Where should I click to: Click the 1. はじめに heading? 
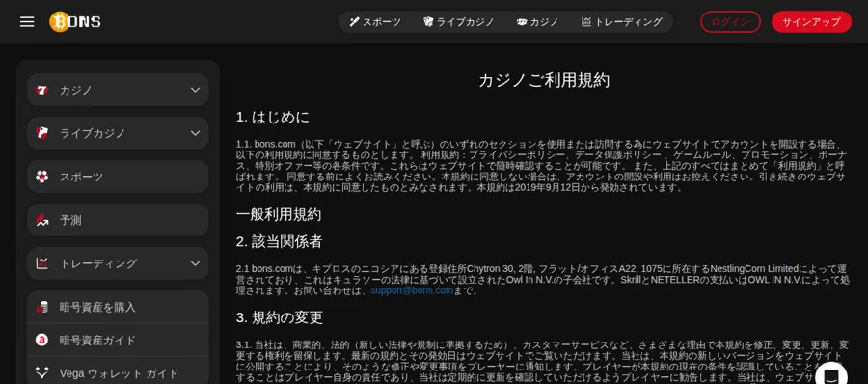272,118
